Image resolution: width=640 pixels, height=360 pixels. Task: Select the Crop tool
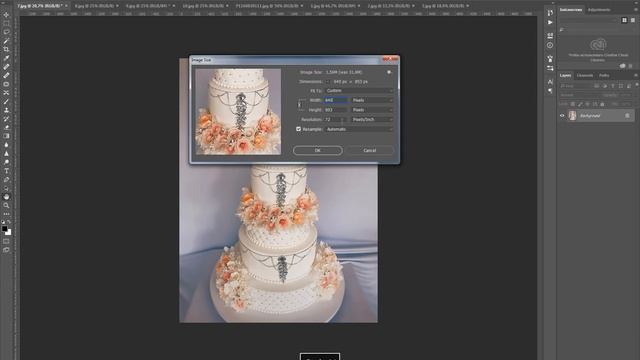(x=6, y=49)
